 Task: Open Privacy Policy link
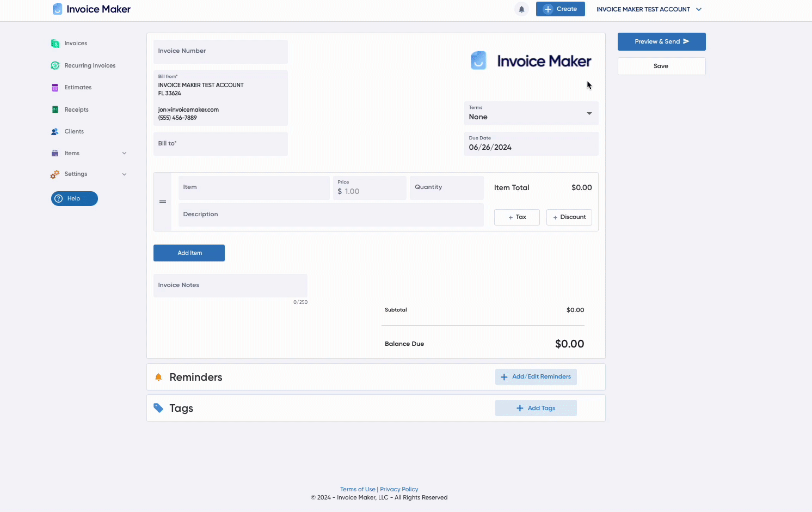(x=399, y=490)
